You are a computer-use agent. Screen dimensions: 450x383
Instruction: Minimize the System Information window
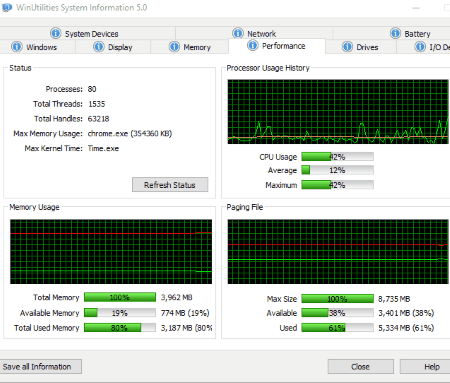coord(416,8)
